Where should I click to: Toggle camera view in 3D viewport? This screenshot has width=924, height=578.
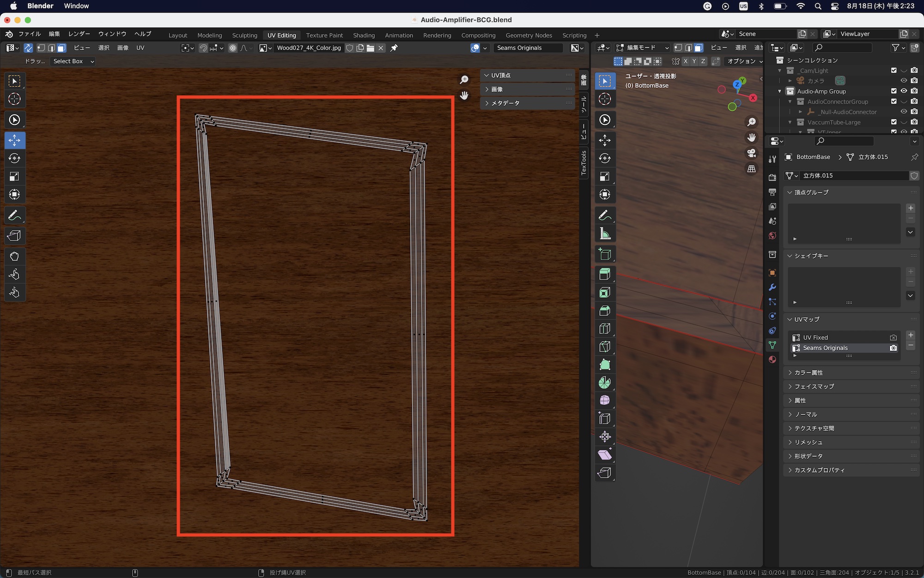[x=752, y=154]
